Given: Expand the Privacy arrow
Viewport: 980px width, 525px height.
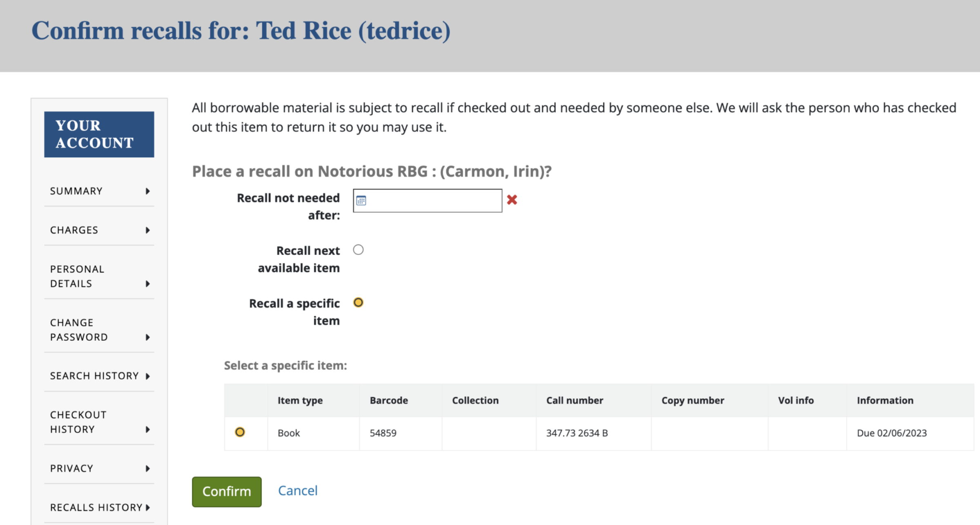Looking at the screenshot, I should pos(148,469).
